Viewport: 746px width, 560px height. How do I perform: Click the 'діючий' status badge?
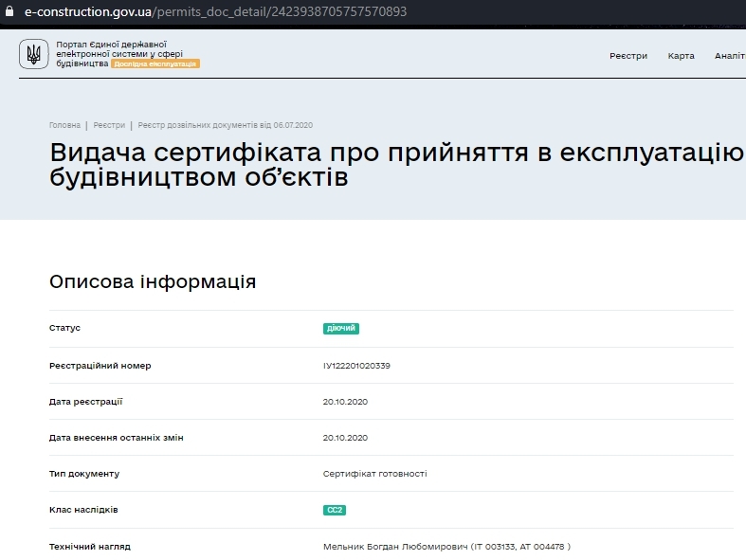click(x=341, y=328)
